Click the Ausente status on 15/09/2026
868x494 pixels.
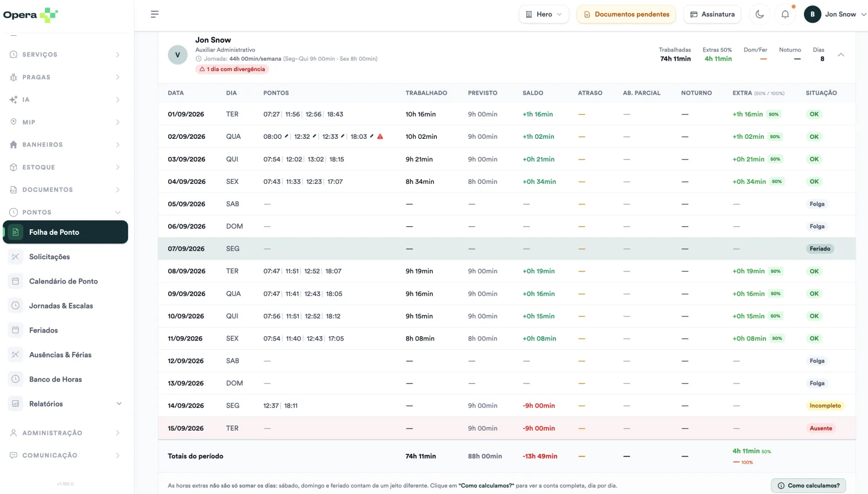[821, 428]
